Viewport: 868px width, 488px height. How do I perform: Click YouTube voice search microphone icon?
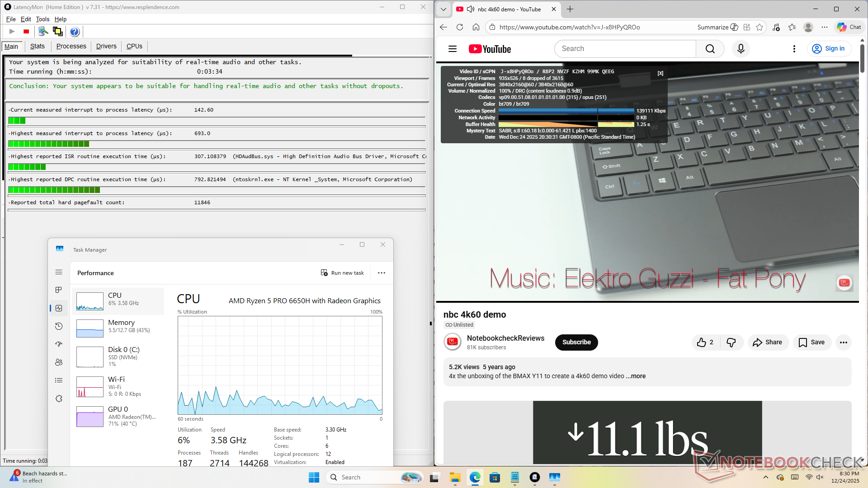741,49
